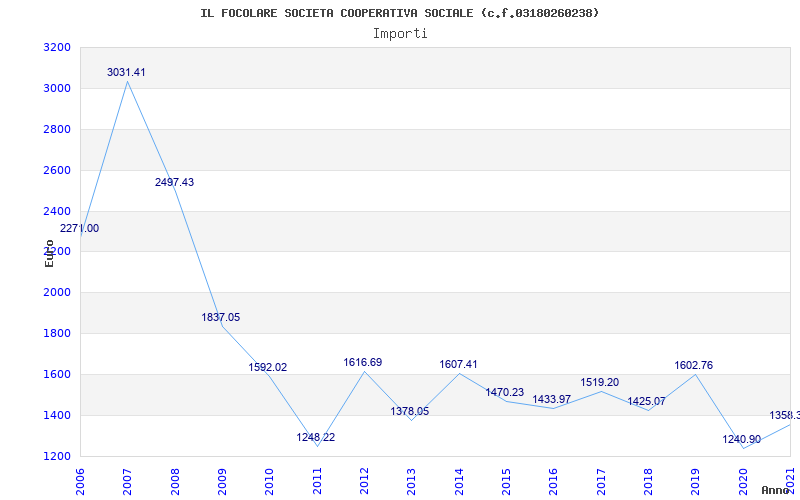Select the 1519.20 data label

599,382
